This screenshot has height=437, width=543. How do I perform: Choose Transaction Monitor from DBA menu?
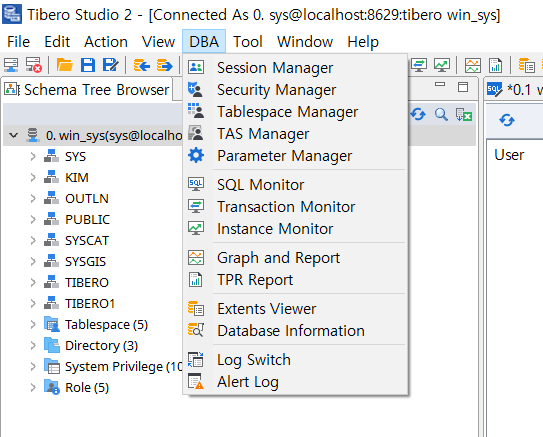pyautogui.click(x=295, y=207)
